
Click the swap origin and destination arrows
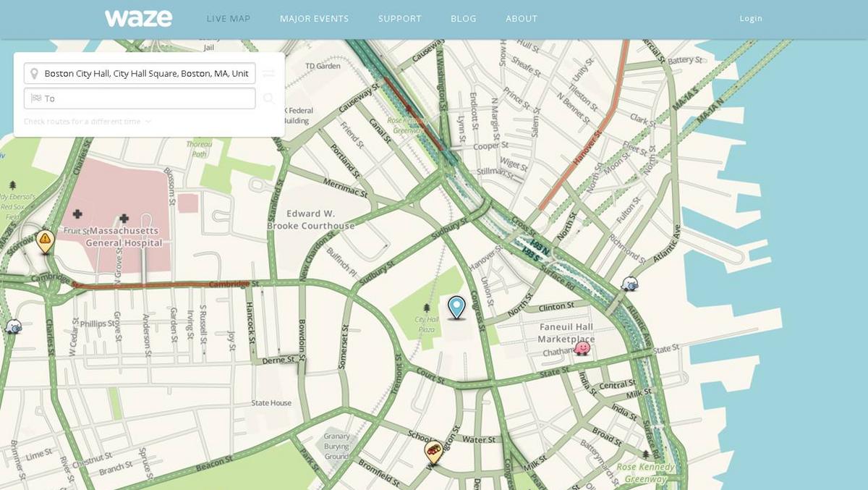pyautogui.click(x=269, y=72)
